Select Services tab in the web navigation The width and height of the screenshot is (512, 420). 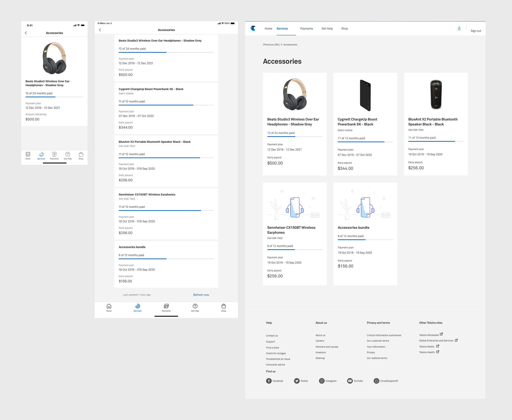point(282,28)
